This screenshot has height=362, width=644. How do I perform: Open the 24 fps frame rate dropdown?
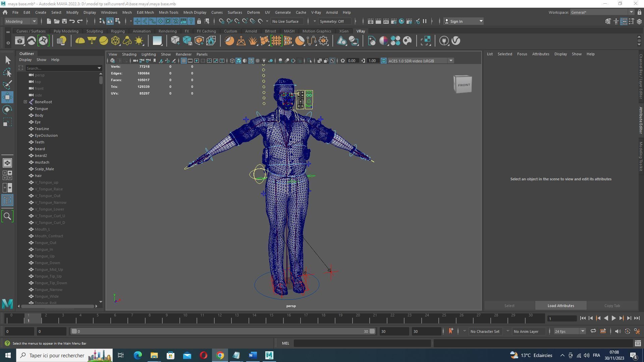coord(569,331)
